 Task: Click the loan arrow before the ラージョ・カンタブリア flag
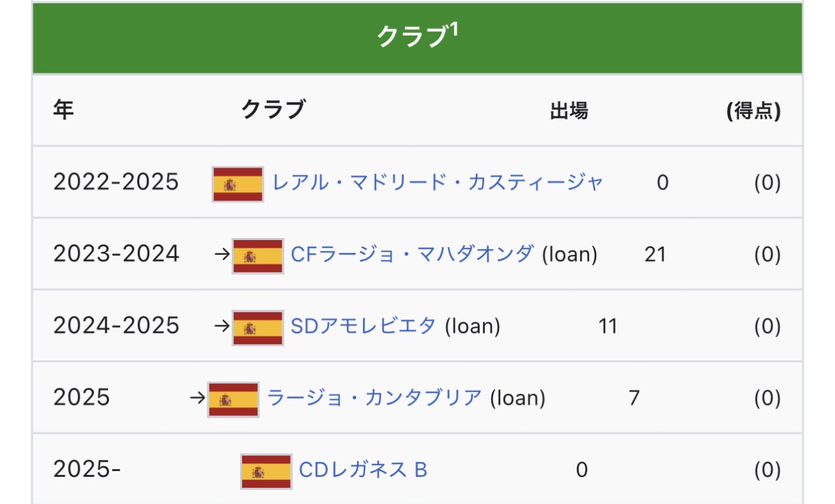click(197, 398)
